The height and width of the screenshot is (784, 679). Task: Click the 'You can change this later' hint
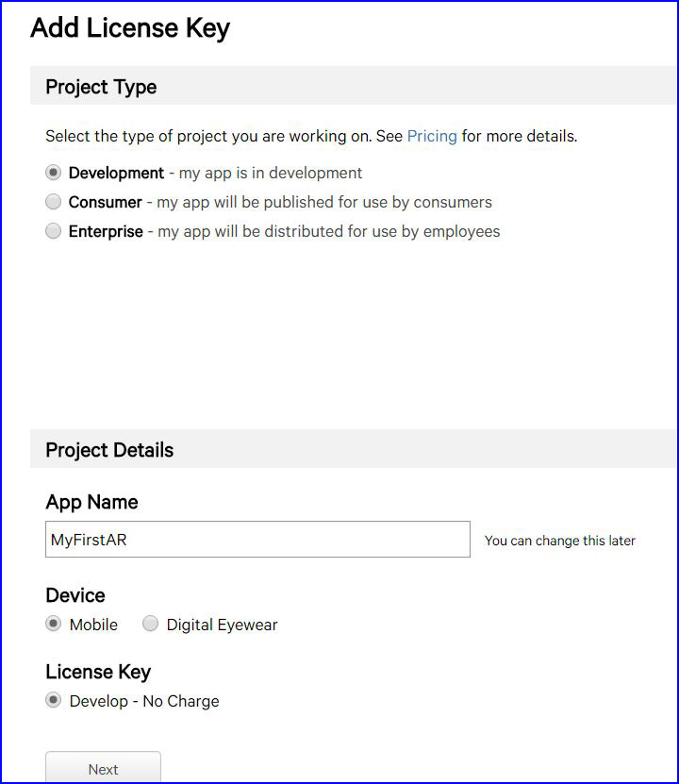coord(559,541)
